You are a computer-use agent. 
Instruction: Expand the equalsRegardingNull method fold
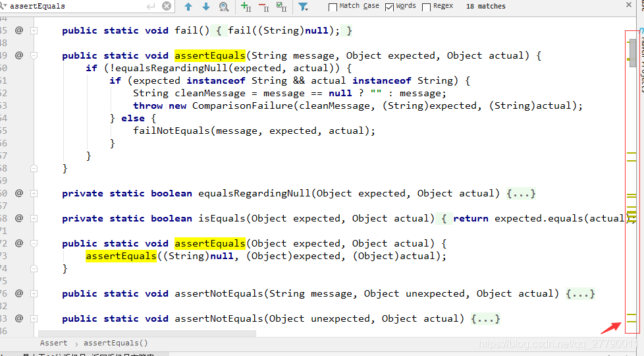[34, 194]
